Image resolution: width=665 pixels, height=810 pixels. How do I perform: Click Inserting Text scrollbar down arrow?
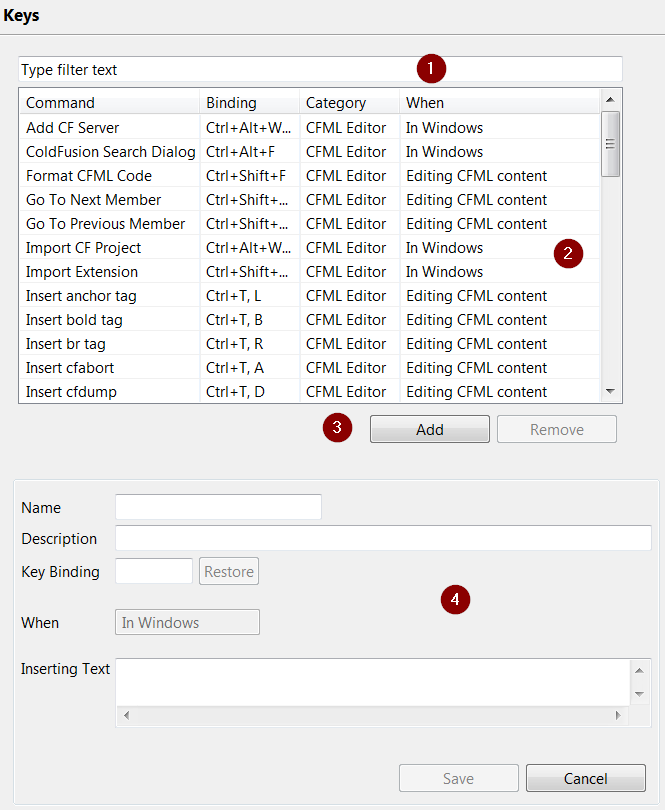639,694
